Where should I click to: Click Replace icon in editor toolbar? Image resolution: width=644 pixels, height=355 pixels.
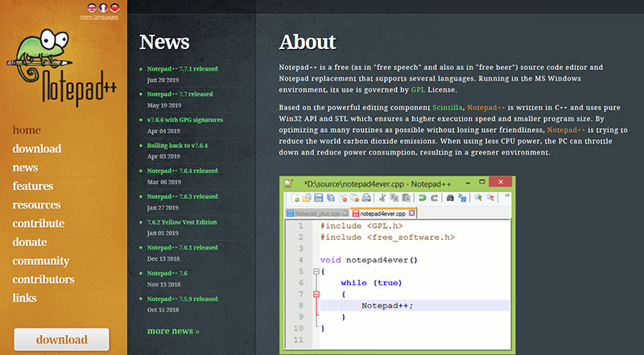point(462,198)
